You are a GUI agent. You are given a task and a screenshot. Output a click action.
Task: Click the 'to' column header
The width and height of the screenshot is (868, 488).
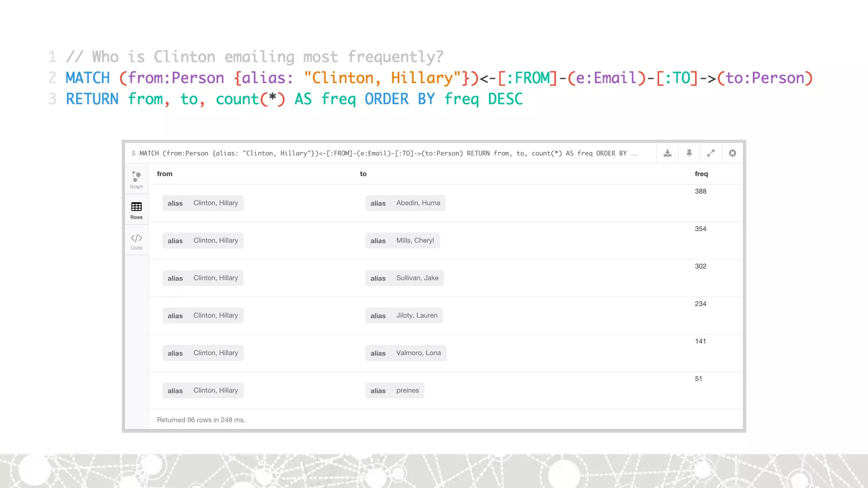coord(363,174)
